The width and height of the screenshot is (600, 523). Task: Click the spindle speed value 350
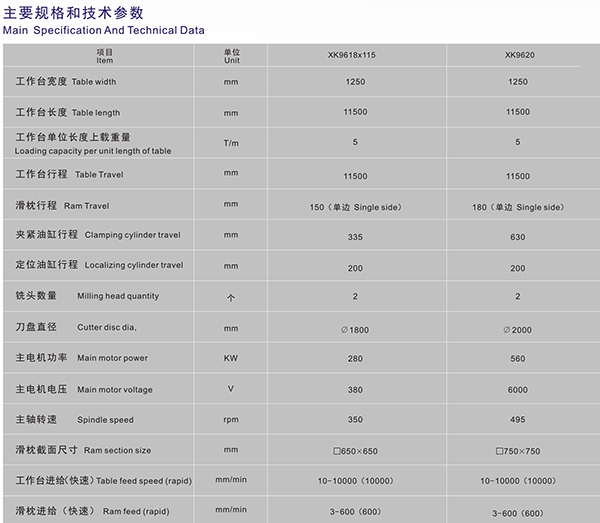click(x=355, y=420)
